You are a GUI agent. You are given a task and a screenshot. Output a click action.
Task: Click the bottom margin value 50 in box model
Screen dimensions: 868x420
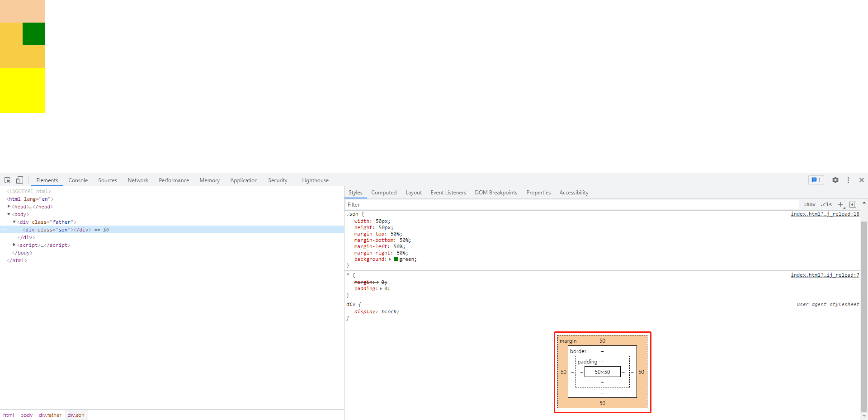click(x=602, y=403)
